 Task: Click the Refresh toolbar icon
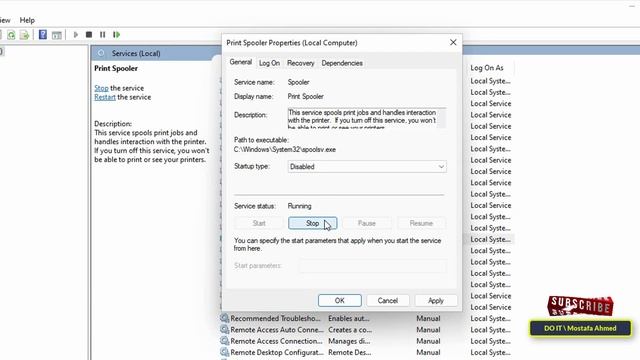tap(11, 35)
